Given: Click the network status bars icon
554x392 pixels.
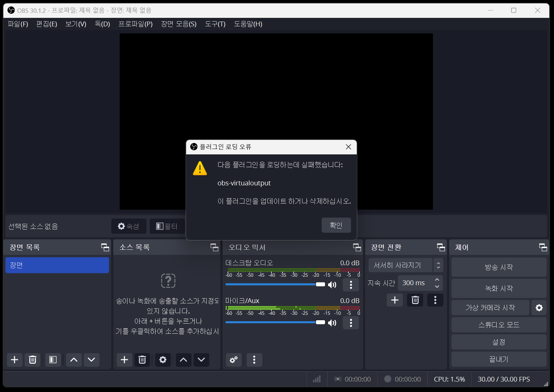Looking at the screenshot, I should 317,379.
